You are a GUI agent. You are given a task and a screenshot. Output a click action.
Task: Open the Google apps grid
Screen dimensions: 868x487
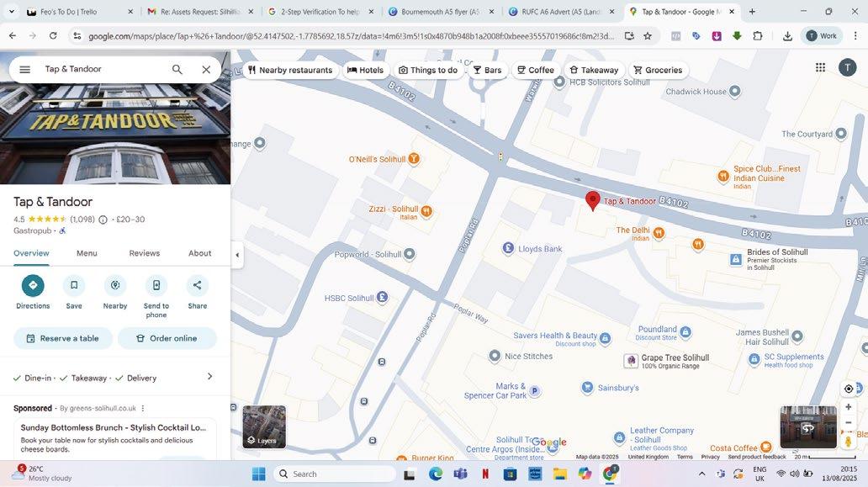tap(820, 67)
